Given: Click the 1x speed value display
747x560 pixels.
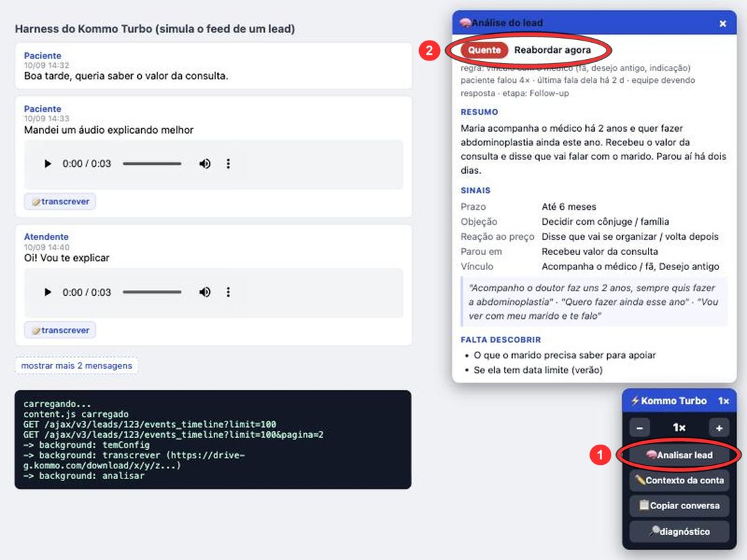Looking at the screenshot, I should point(679,428).
